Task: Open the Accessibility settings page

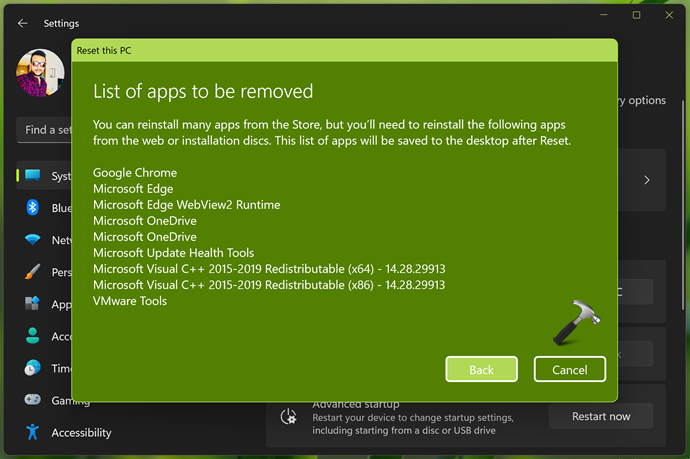Action: (80, 433)
